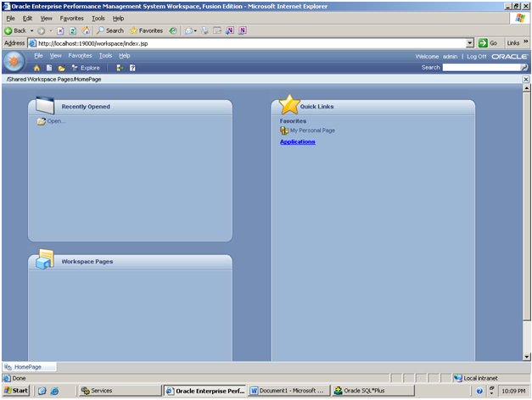Click the Workspace Pages folder icon
The width and height of the screenshot is (532, 400).
[x=45, y=259]
